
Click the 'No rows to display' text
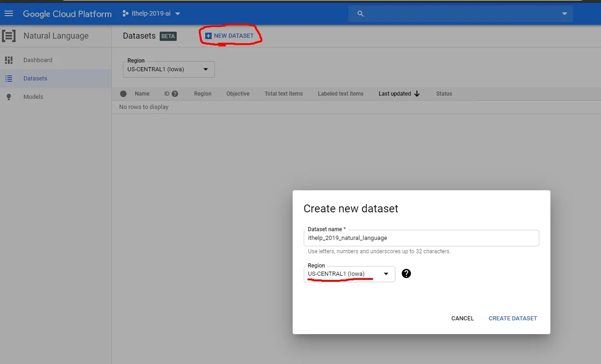click(144, 107)
